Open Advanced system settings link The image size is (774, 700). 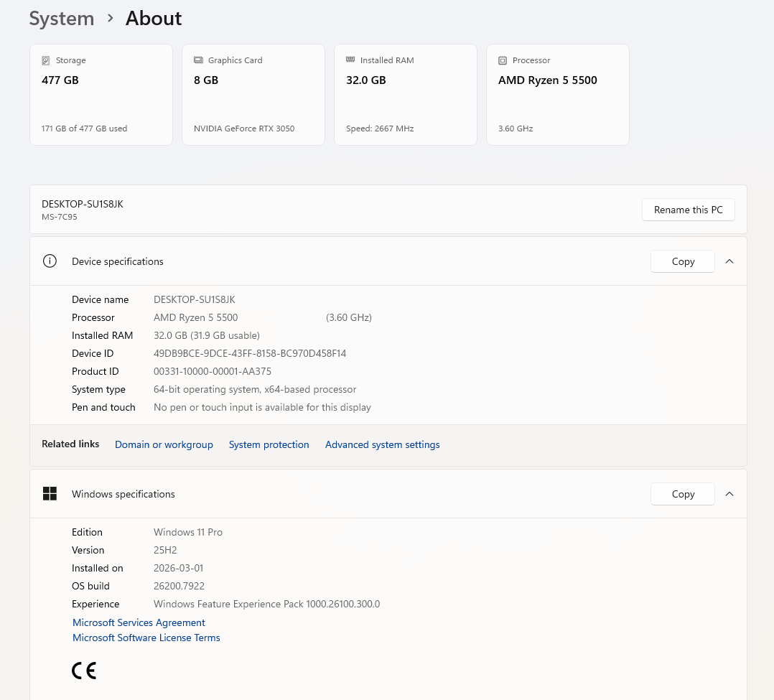(383, 445)
